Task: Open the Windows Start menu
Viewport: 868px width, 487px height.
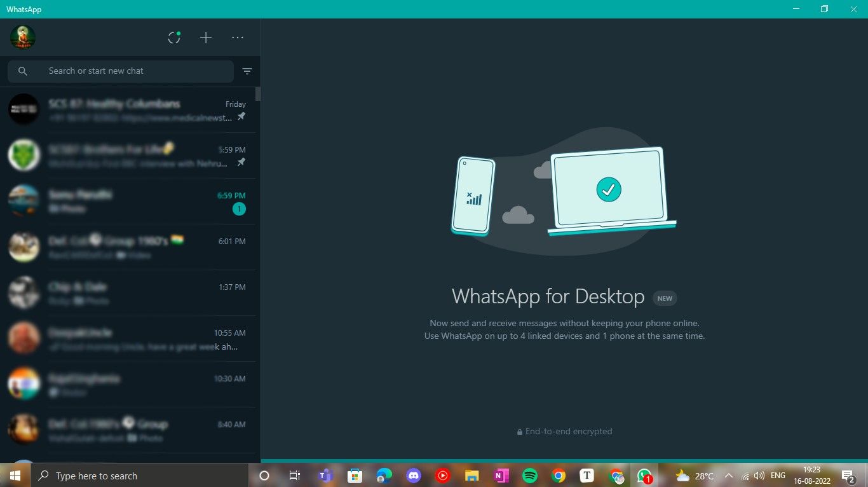Action: click(15, 476)
